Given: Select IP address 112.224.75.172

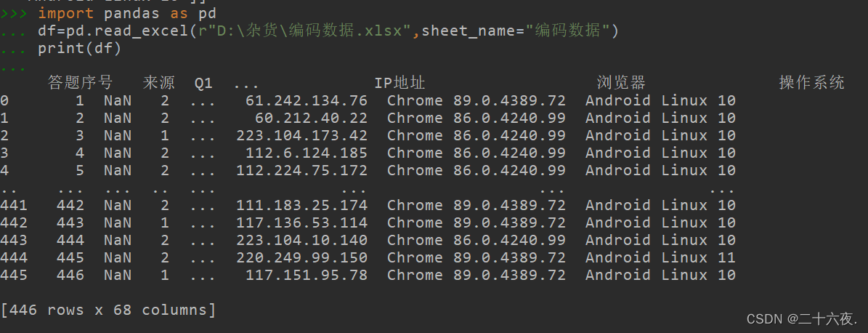Looking at the screenshot, I should 301,170.
